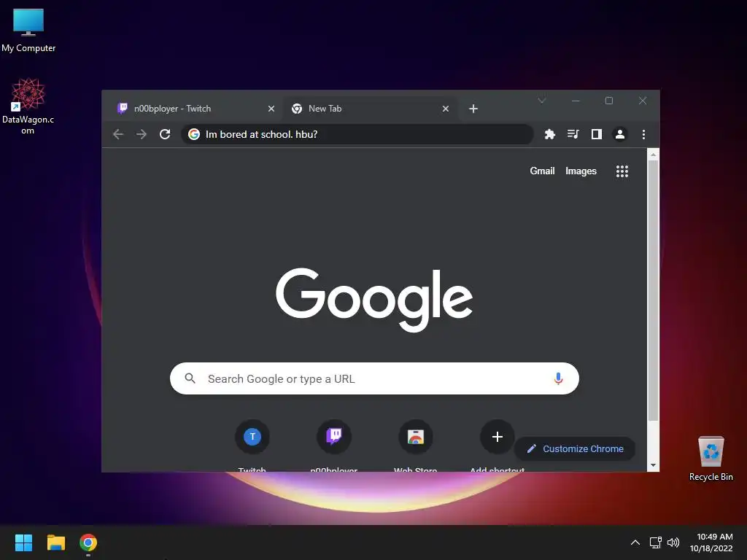Select the DataWagon.com desktop shortcut
This screenshot has width=747, height=560.
(28, 106)
